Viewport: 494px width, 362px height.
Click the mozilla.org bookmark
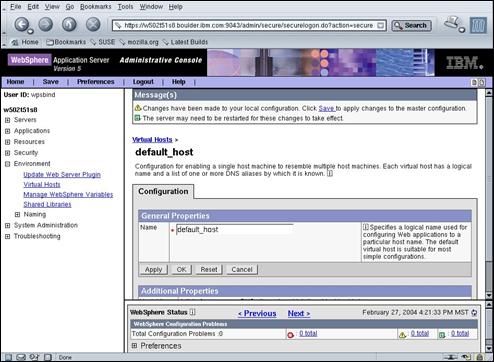(139, 42)
